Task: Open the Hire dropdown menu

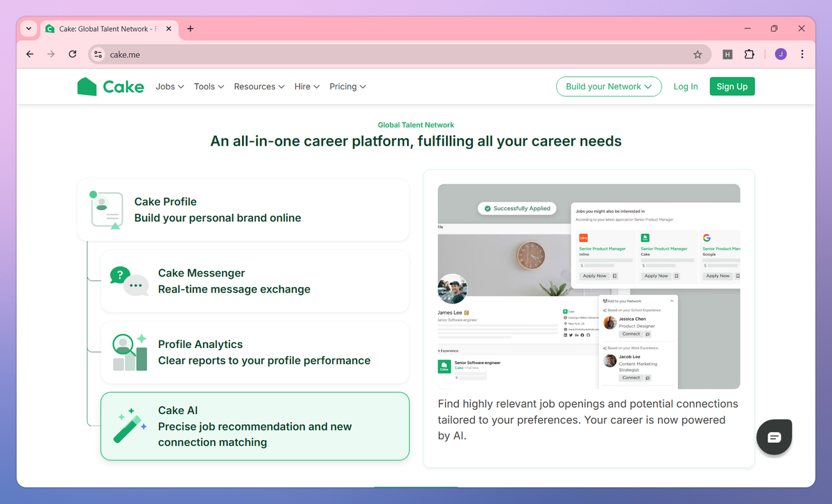Action: (x=307, y=87)
